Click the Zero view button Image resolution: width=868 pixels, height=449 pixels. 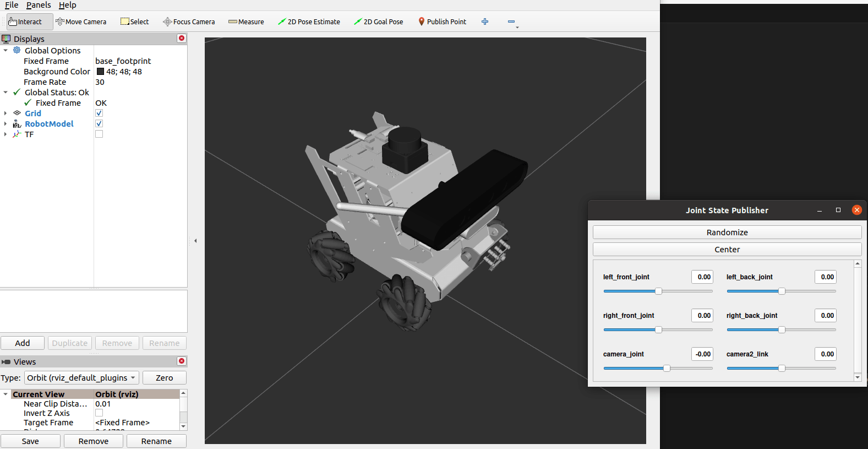[165, 378]
